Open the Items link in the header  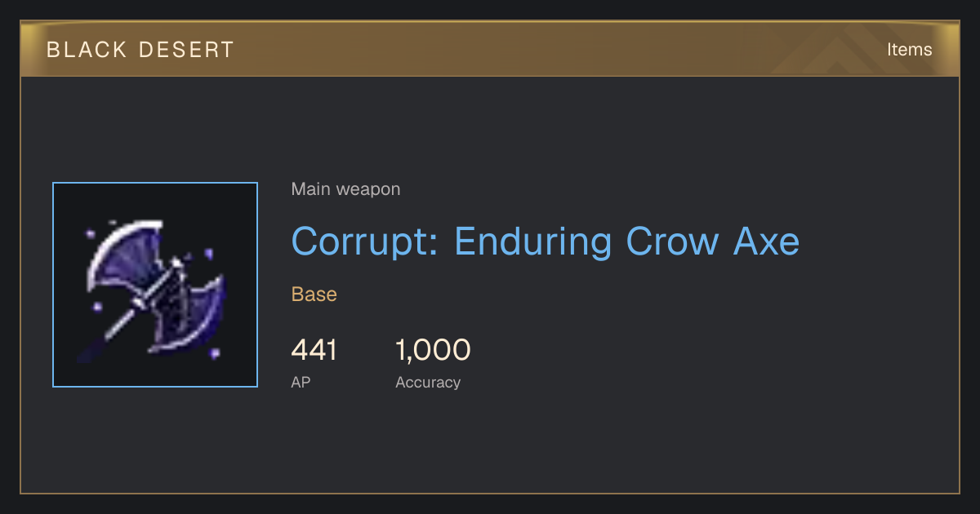tap(909, 49)
